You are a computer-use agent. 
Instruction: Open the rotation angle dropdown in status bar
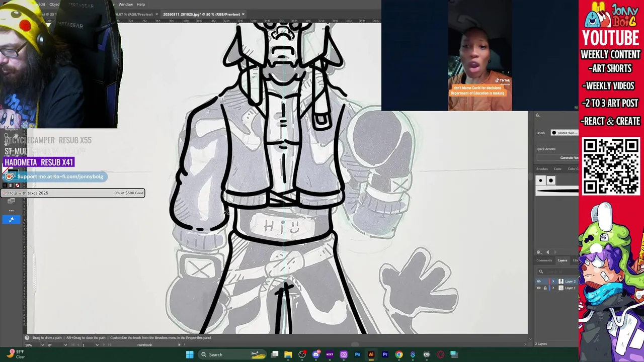[65, 345]
